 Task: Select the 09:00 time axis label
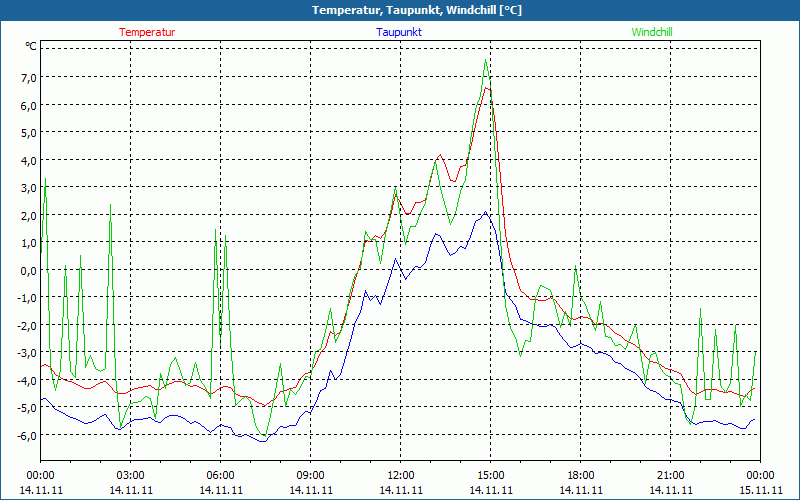pos(310,475)
